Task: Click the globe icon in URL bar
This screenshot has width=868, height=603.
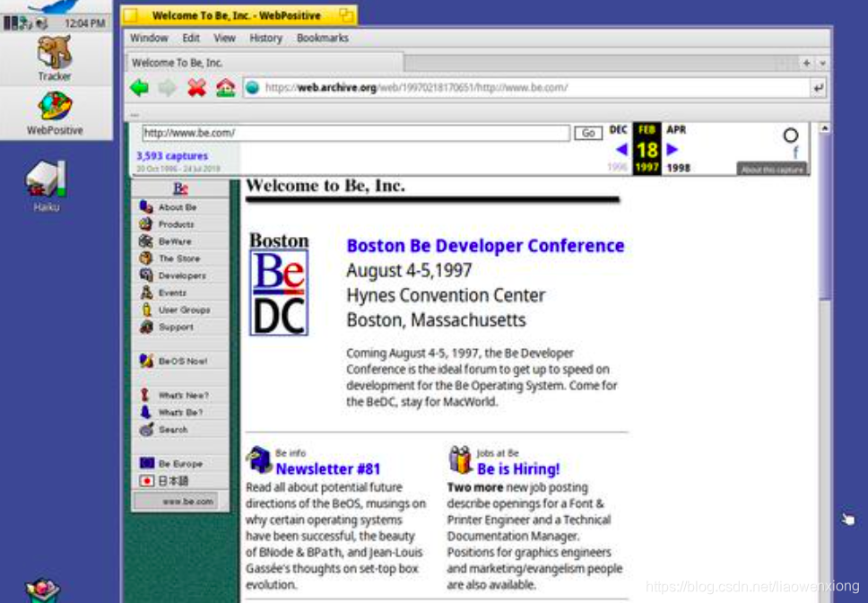Action: [x=253, y=87]
